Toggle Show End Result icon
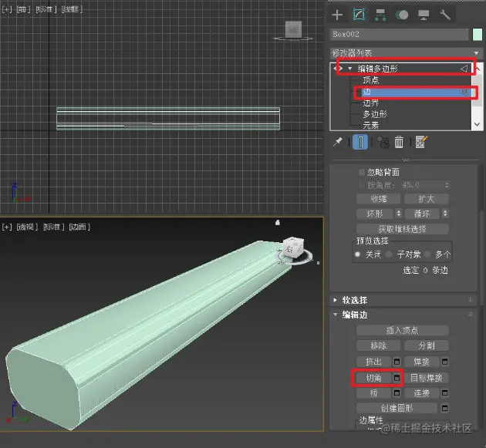The image size is (486, 448). (x=360, y=142)
